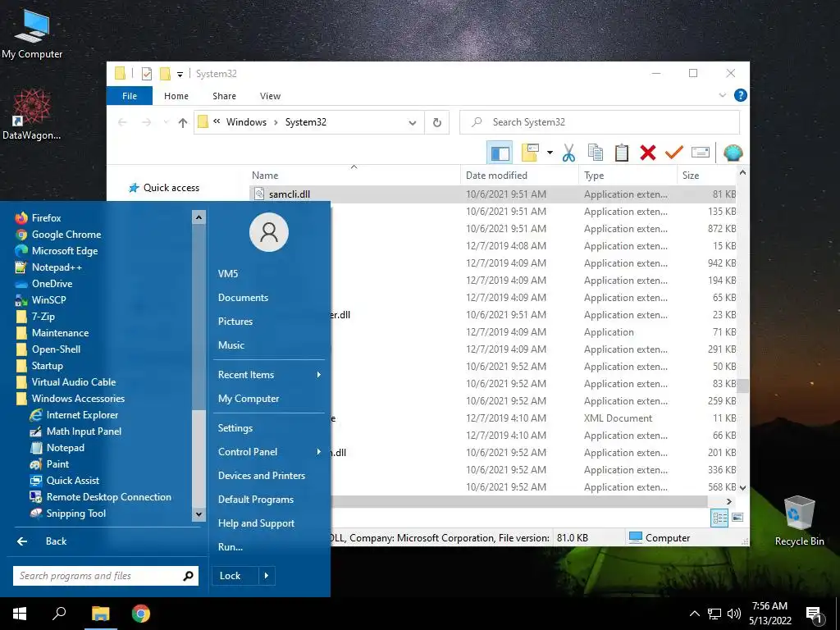This screenshot has height=630, width=840.
Task: Switch to the large thumbnails view button
Action: 737,518
